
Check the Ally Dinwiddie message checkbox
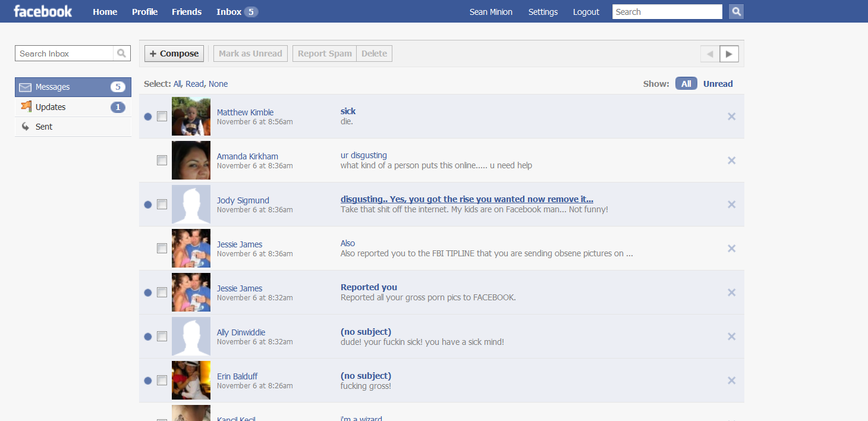[162, 337]
